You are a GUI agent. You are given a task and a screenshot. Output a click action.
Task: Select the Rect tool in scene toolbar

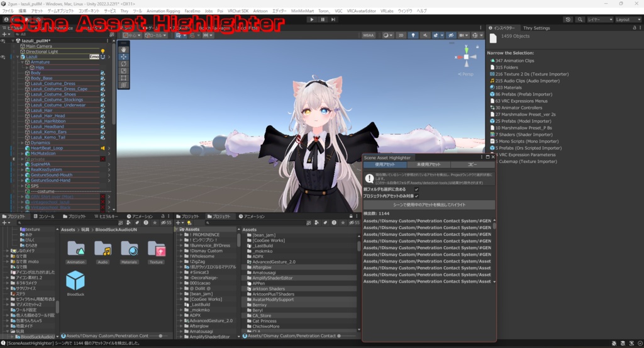(x=123, y=77)
